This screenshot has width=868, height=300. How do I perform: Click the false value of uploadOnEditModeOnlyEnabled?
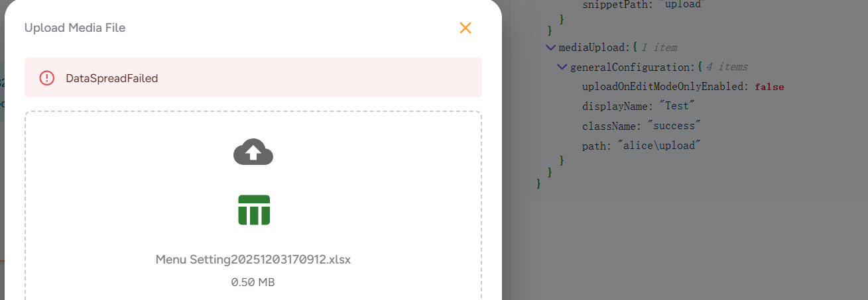(769, 87)
